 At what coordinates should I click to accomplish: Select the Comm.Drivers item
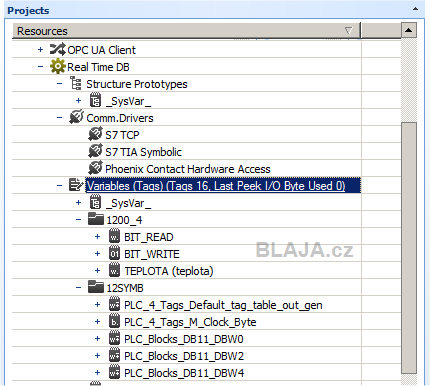click(120, 118)
